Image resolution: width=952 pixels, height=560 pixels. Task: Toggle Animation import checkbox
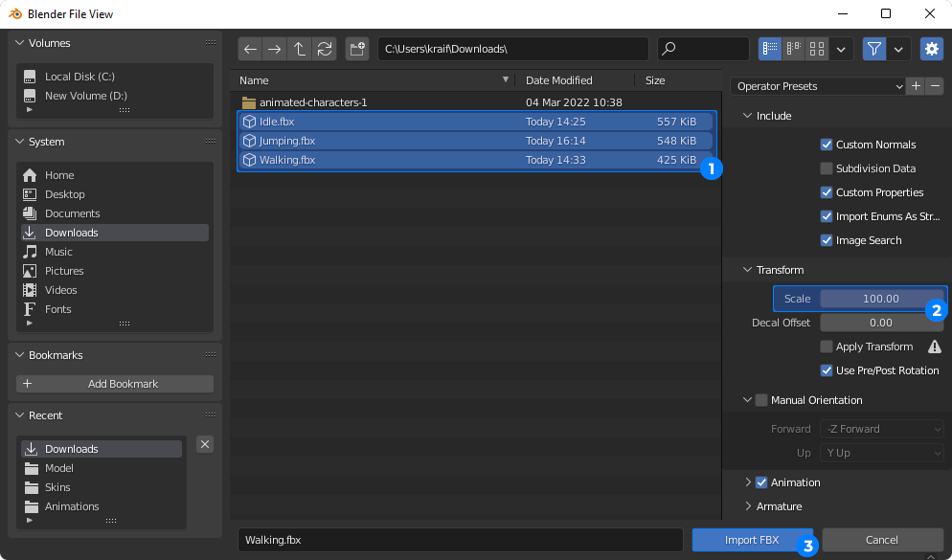click(x=761, y=482)
